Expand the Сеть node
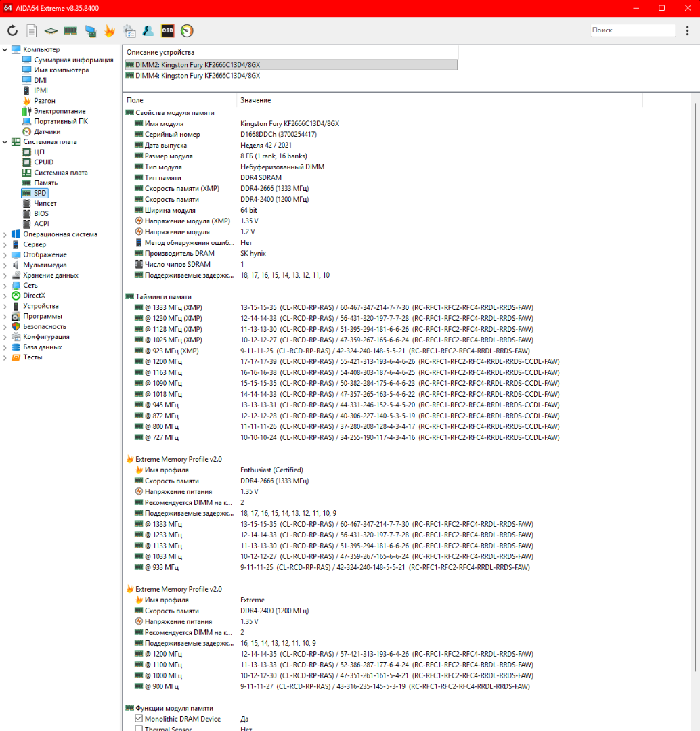The width and height of the screenshot is (700, 731). [x=5, y=286]
